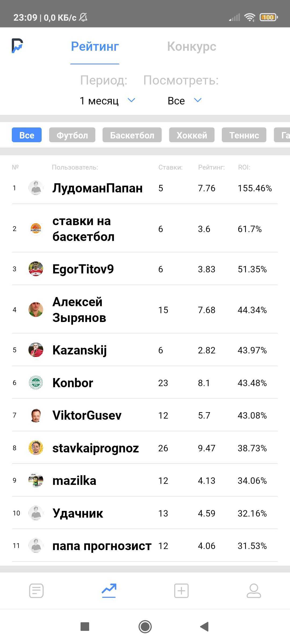Open ЛудоманПапан's profile from the ranking

point(97,188)
